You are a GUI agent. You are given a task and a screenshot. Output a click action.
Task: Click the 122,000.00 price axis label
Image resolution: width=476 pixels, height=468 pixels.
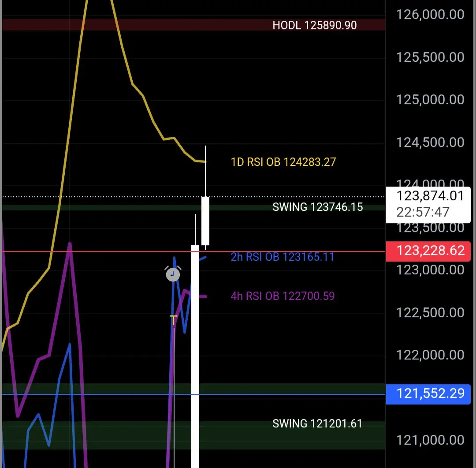pos(430,355)
